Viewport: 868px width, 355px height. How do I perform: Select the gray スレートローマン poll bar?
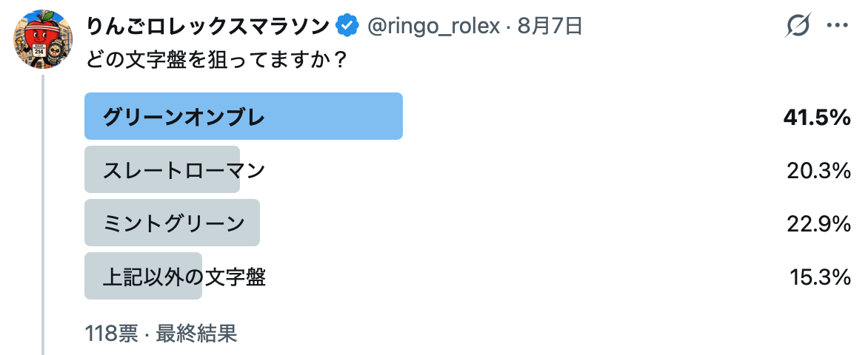162,169
